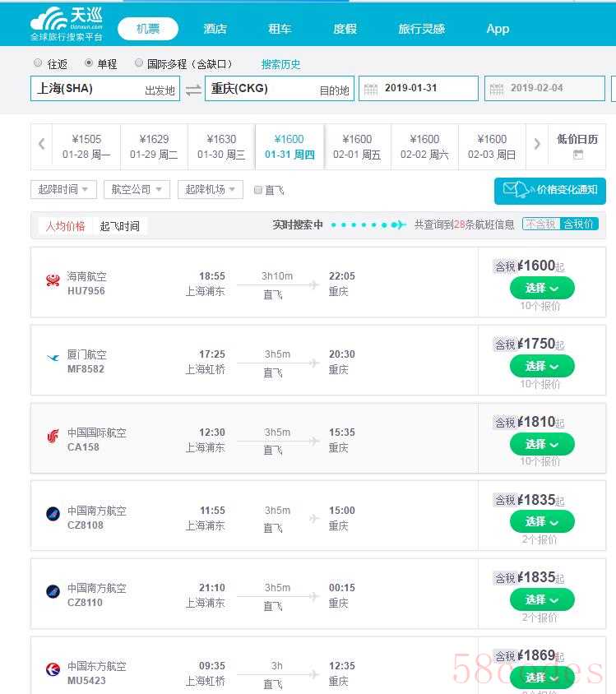The image size is (616, 694).
Task: Edit the 上海(SHA) departure field
Action: point(105,89)
